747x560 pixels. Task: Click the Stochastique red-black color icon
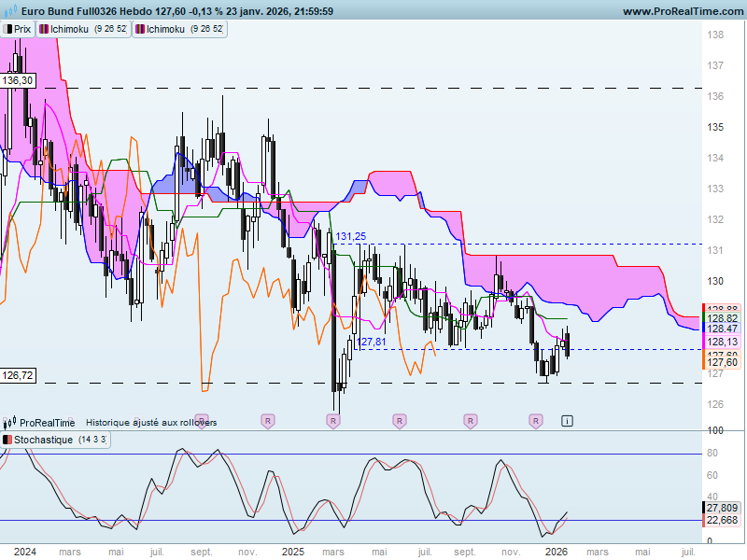click(x=7, y=440)
